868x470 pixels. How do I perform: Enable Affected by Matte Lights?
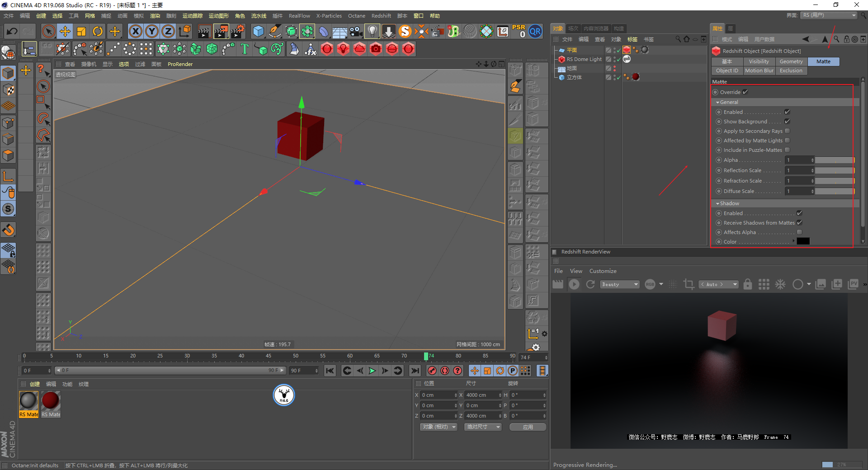787,141
